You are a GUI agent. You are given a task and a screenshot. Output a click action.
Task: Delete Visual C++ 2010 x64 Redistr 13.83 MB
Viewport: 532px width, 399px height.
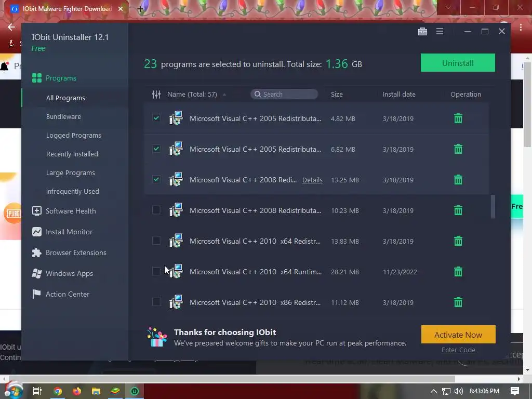pyautogui.click(x=458, y=241)
